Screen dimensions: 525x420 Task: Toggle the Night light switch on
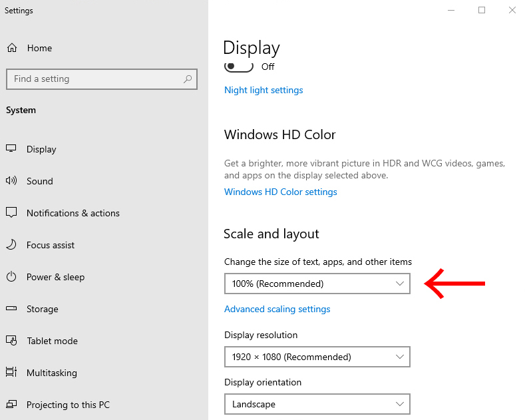(238, 67)
